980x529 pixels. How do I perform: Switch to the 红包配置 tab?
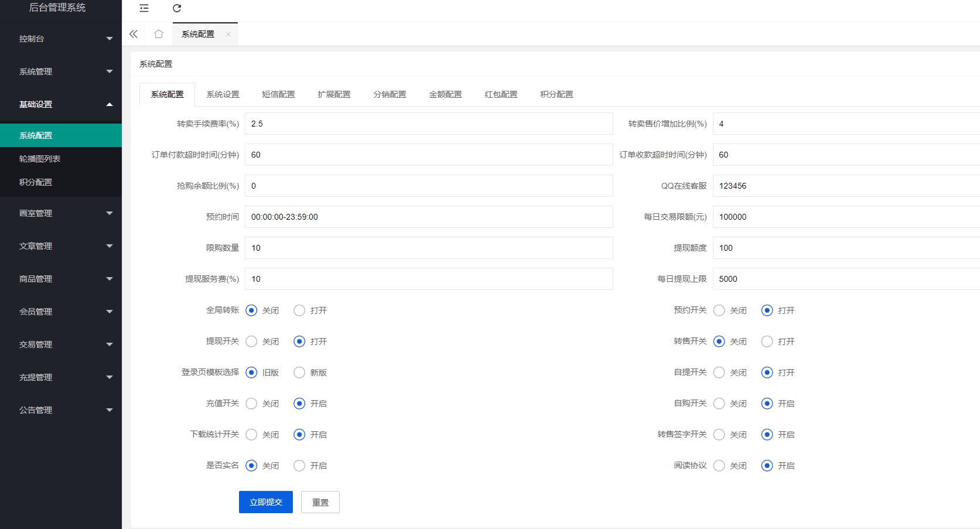(501, 94)
